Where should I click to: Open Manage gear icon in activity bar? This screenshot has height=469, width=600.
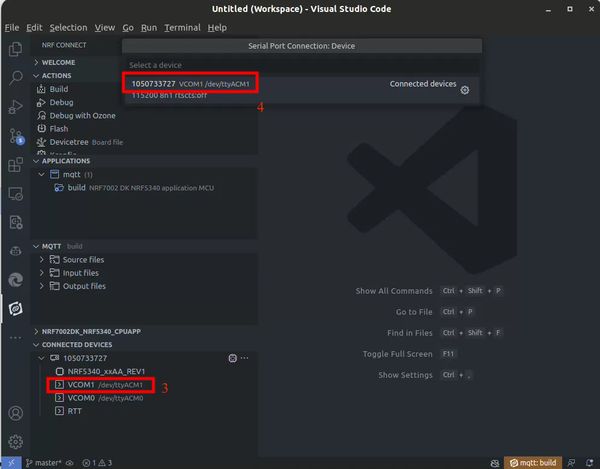16,442
